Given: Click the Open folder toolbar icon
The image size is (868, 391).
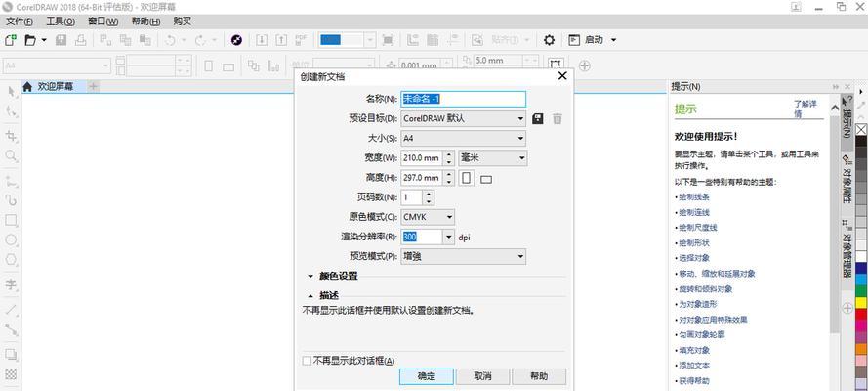Looking at the screenshot, I should (30, 40).
